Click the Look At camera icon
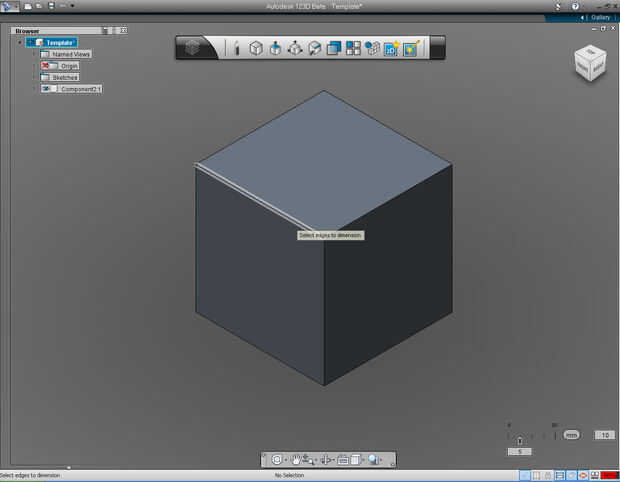 point(343,460)
